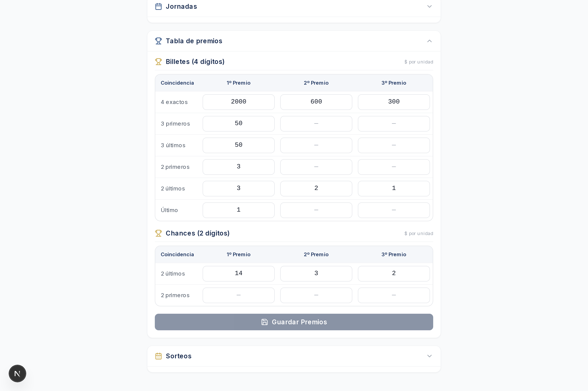588x391 pixels.
Task: Click the Guardar Premios button
Action: pyautogui.click(x=294, y=322)
